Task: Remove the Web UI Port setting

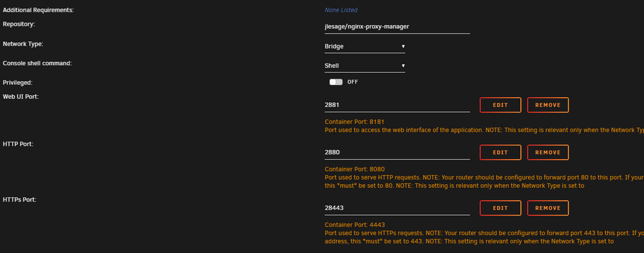Action: pos(548,105)
